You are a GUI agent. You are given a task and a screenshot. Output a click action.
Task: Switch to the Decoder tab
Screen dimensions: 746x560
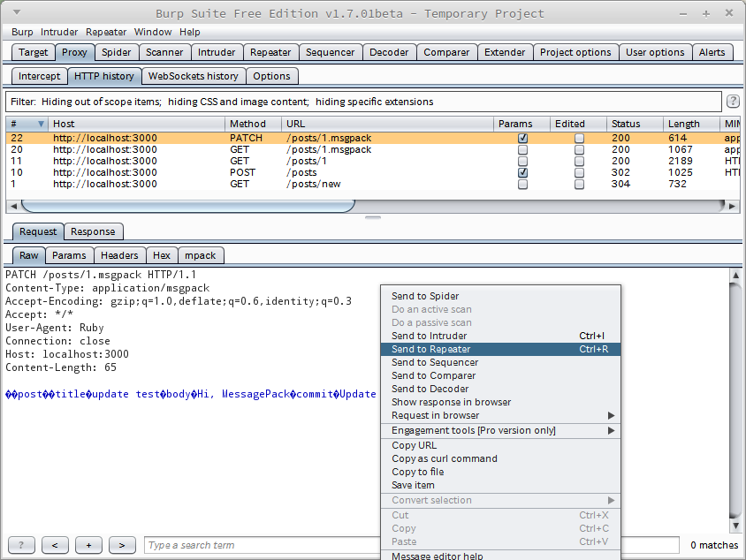[x=389, y=52]
